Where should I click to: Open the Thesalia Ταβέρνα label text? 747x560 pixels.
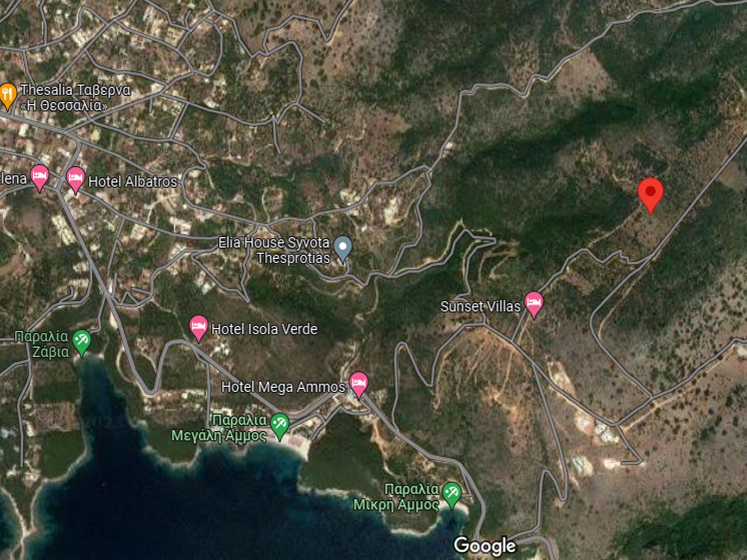pyautogui.click(x=76, y=97)
